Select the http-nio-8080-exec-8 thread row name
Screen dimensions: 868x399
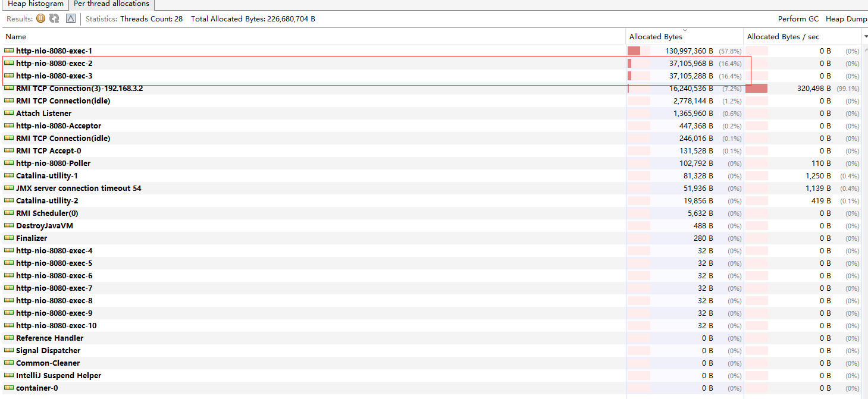point(54,300)
